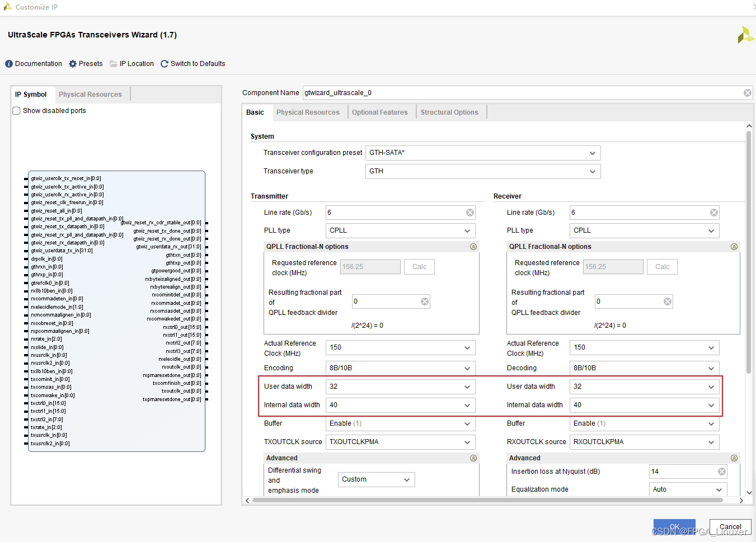Viewport: 756px width, 542px height.
Task: Open Receiver User data width dropdown
Action: click(645, 387)
